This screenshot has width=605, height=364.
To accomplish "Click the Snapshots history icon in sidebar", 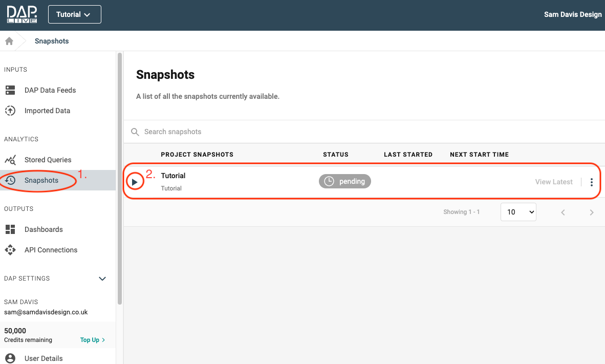I will pos(10,180).
